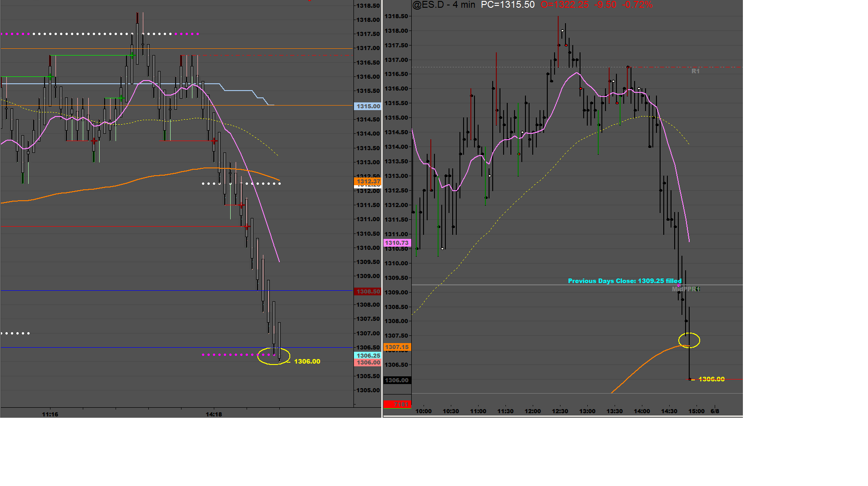Click the 14:30 time label

[x=669, y=411]
